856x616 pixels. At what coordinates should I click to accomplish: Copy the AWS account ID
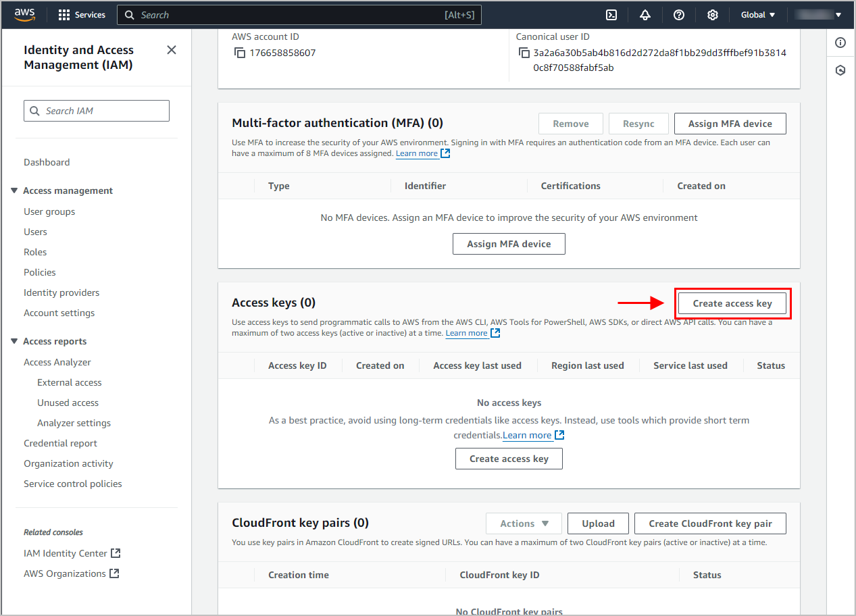(239, 53)
